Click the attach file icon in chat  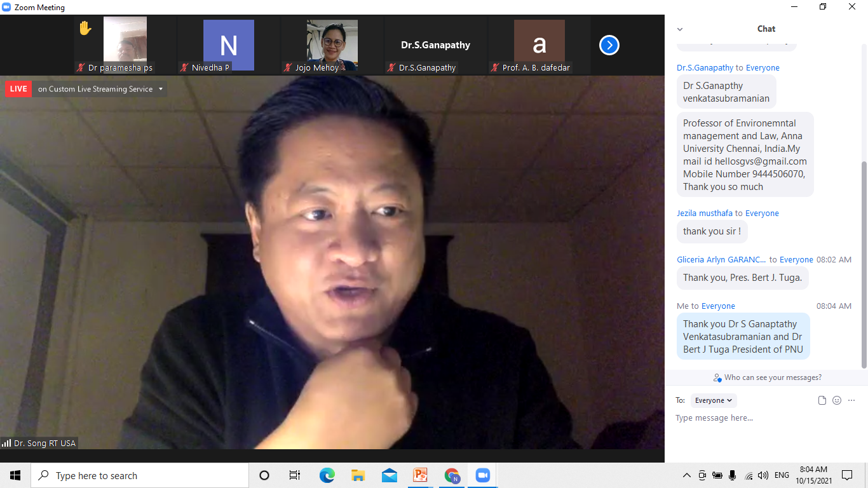(822, 400)
